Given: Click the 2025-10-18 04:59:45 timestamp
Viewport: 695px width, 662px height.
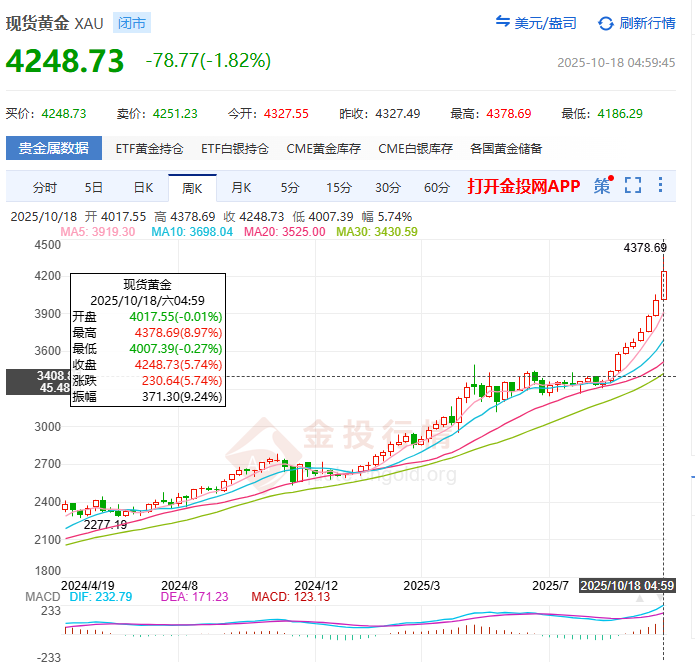Looking at the screenshot, I should point(616,62).
